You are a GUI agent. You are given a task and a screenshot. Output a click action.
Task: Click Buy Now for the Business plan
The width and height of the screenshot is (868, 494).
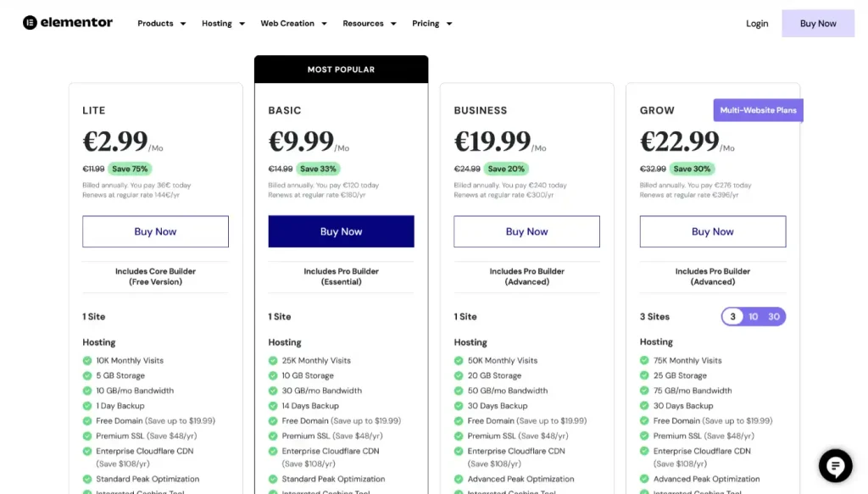tap(527, 231)
